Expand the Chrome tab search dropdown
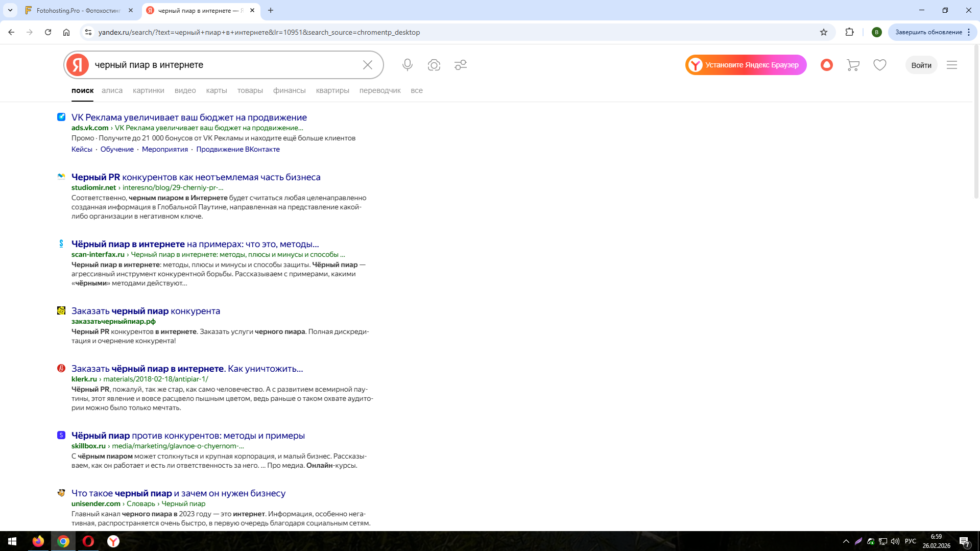This screenshot has width=980, height=551. point(10,10)
